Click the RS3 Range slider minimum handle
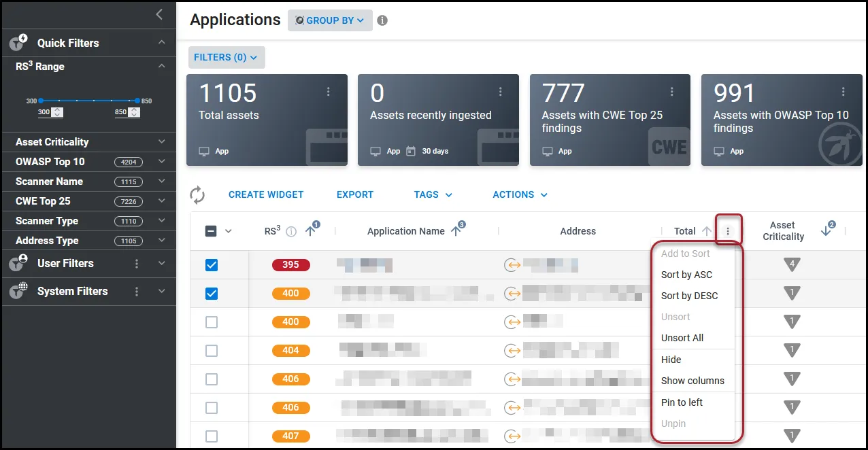Screen dimensions: 868x450 pyautogui.click(x=41, y=101)
